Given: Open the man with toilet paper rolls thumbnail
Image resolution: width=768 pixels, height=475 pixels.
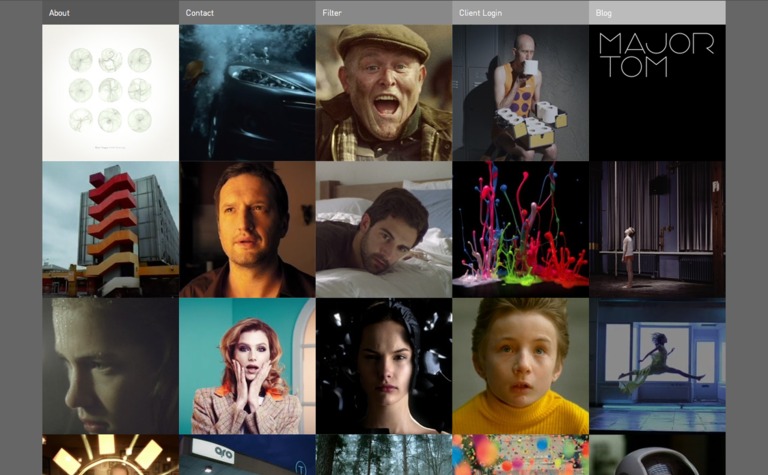Looking at the screenshot, I should pyautogui.click(x=521, y=93).
